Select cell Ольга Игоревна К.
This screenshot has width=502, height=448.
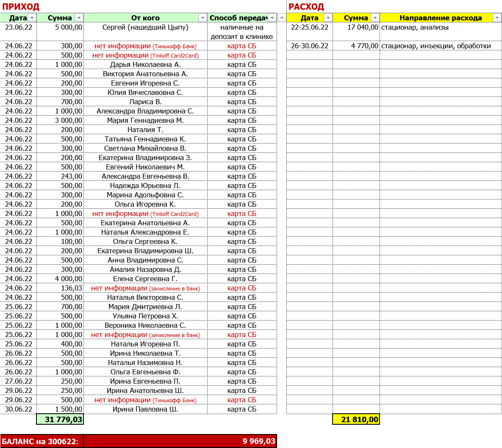point(145,204)
